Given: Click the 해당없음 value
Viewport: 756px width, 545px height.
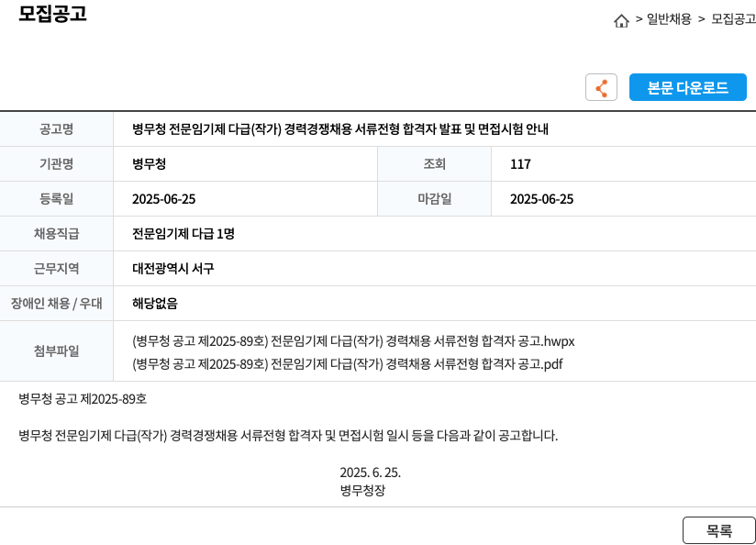Looking at the screenshot, I should click(155, 304).
